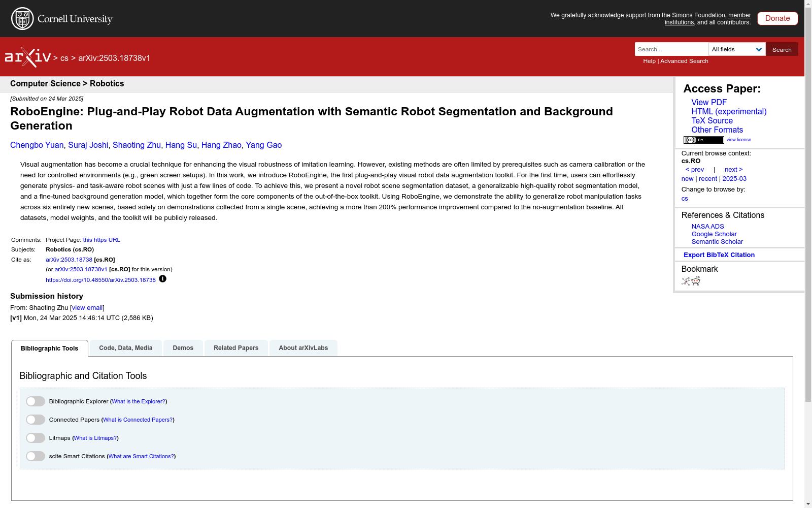The image size is (812, 508).
Task: Click 'What is the Explorer?' link
Action: [139, 401]
